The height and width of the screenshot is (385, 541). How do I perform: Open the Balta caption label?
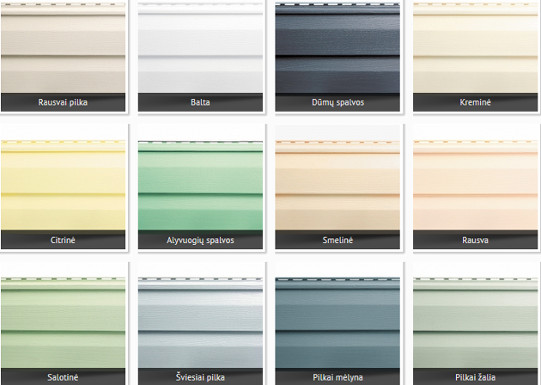200,102
